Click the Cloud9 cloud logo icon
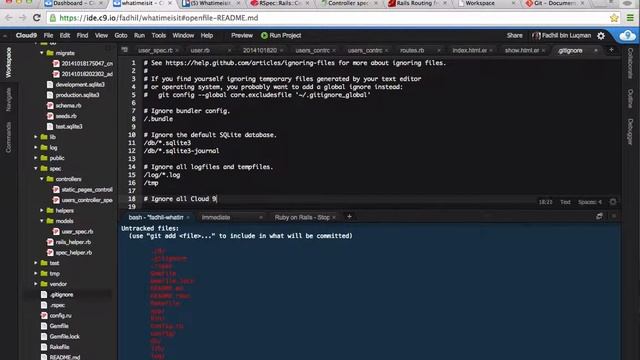The width and height of the screenshot is (640, 360). pos(627,36)
